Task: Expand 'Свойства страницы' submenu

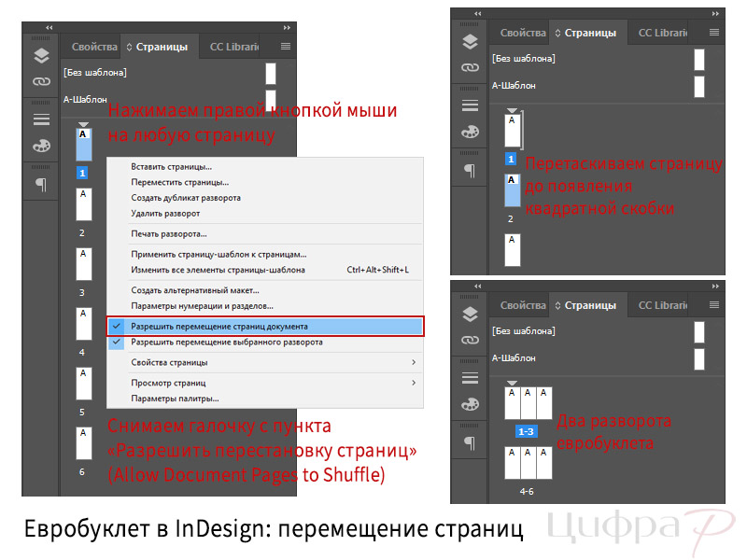Action: 265,363
